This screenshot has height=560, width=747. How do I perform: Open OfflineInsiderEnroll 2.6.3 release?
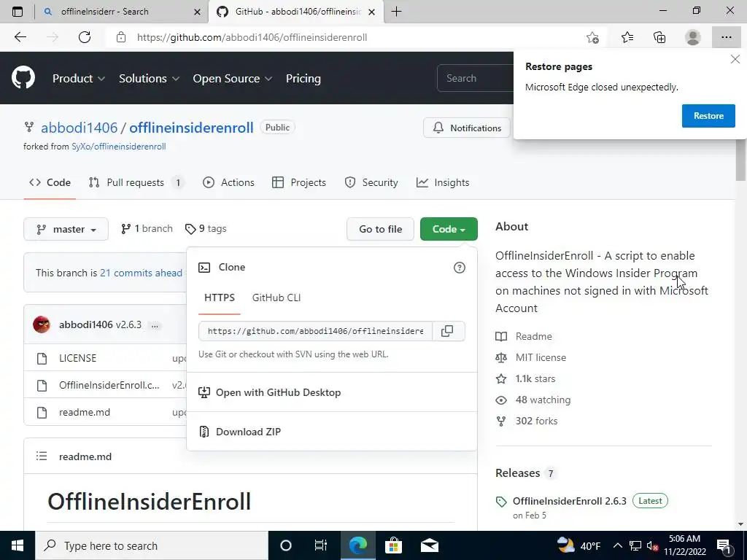point(569,501)
